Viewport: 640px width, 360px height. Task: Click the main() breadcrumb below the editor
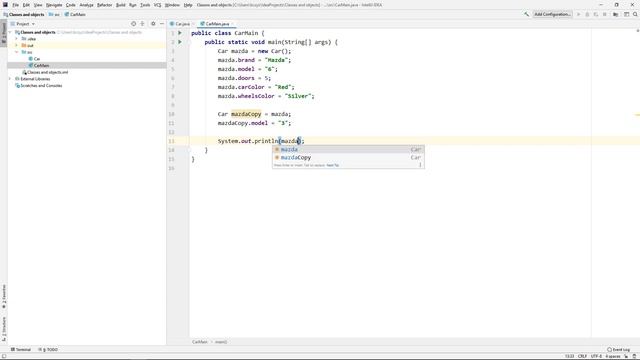click(221, 342)
